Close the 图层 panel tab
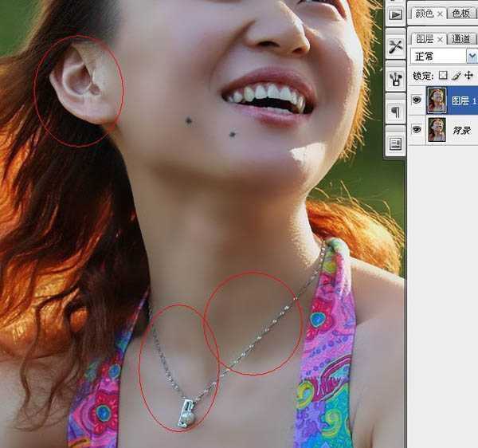Image resolution: width=478 pixels, height=448 pixels. (x=441, y=38)
